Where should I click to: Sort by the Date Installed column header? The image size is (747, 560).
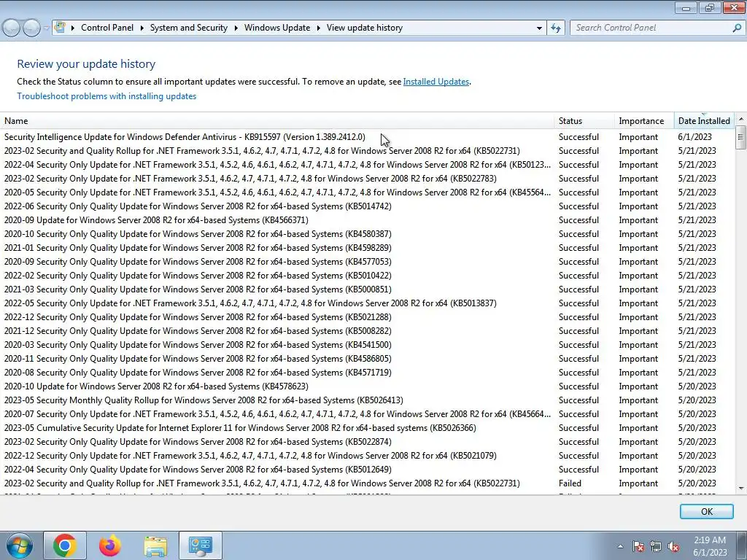click(x=704, y=121)
